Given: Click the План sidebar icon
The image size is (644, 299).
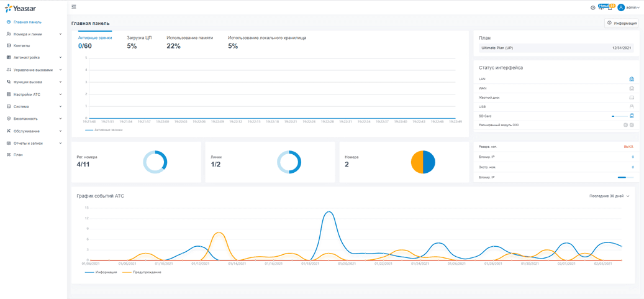Looking at the screenshot, I should pos(9,155).
